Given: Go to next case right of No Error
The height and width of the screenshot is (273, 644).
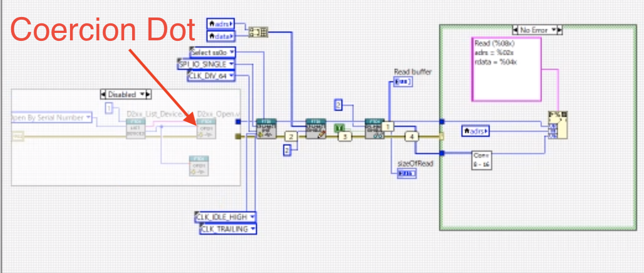Looking at the screenshot, I should point(560,30).
